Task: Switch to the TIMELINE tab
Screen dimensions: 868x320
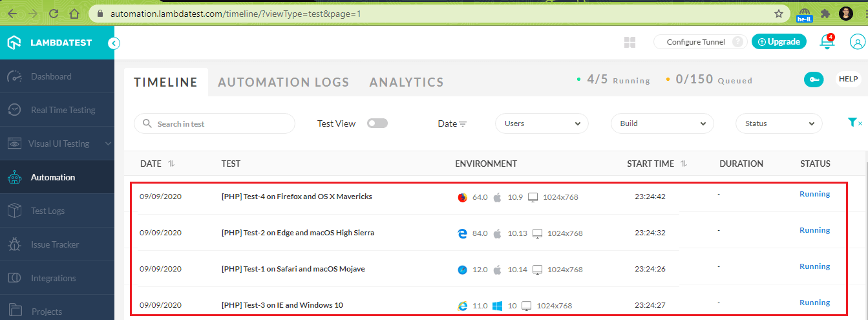Action: (166, 82)
